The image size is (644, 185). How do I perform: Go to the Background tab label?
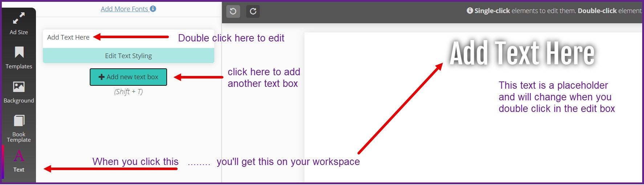point(19,101)
